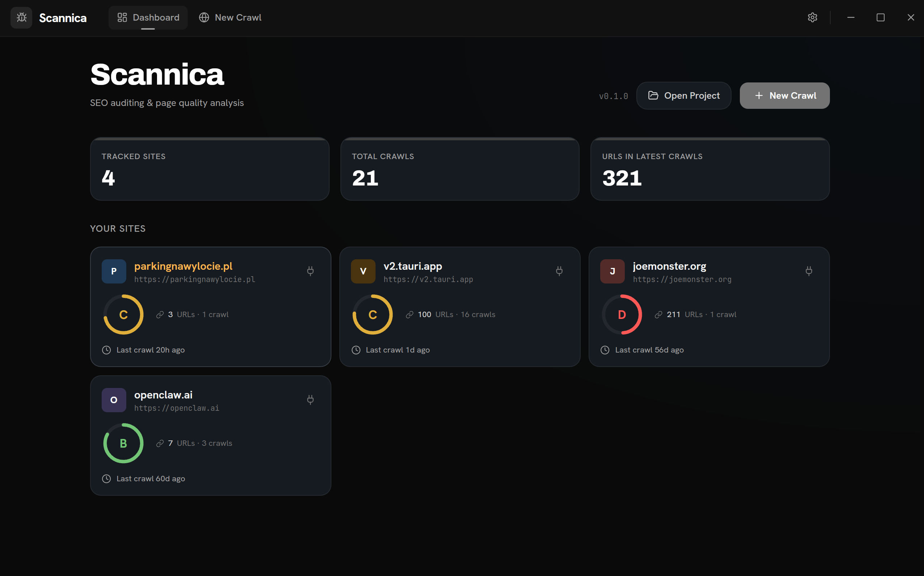Click the plug icon on the joemonster.org card
Screen dimensions: 924x576
pos(809,271)
